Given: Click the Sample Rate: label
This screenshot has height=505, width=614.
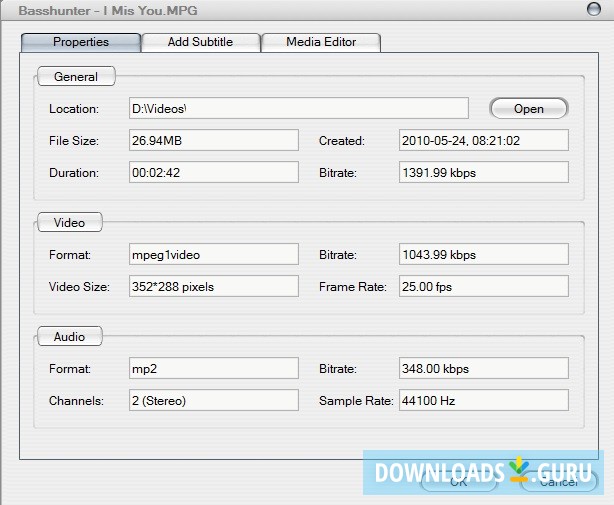Looking at the screenshot, I should pyautogui.click(x=356, y=400).
